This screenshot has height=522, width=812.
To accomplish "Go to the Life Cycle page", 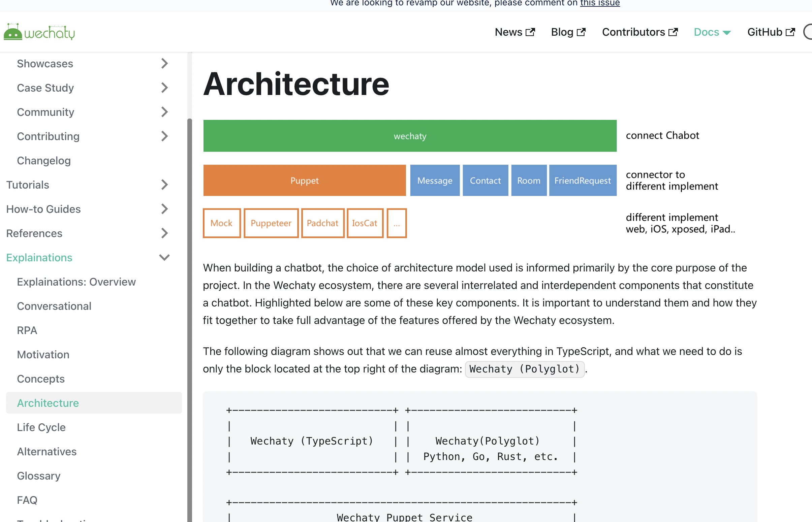I will pos(41,427).
